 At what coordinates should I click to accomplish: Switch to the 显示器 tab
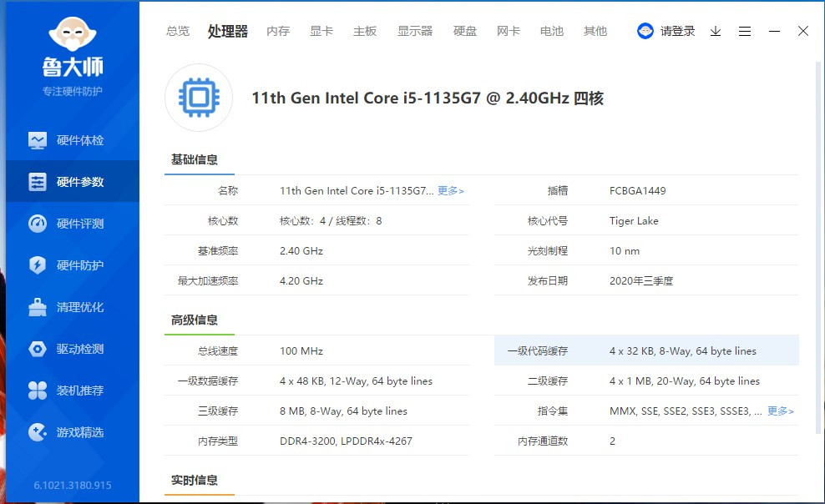415,31
